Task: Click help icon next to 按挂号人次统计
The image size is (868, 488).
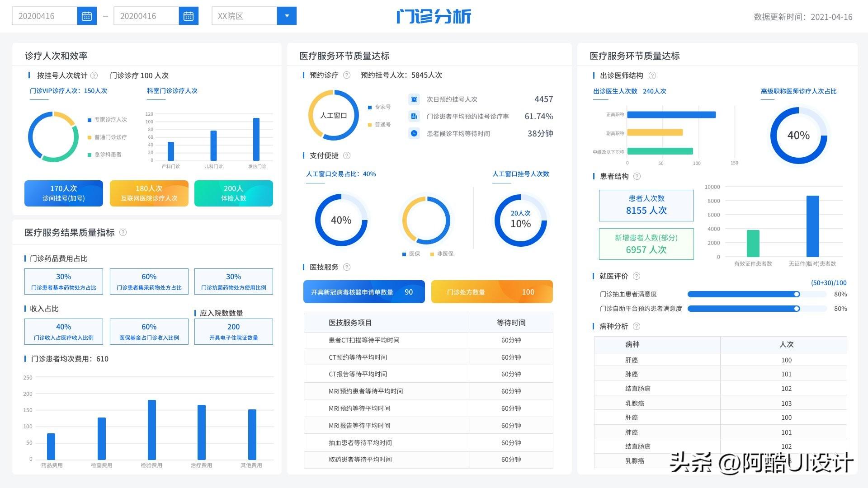Action: pos(94,75)
